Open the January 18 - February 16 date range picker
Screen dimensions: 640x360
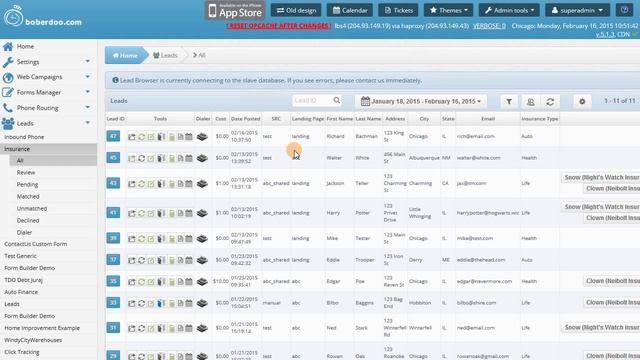pyautogui.click(x=421, y=101)
